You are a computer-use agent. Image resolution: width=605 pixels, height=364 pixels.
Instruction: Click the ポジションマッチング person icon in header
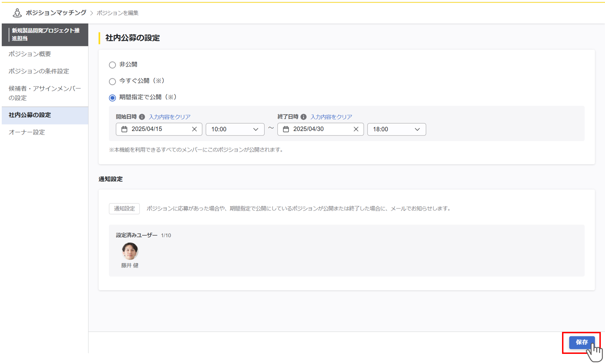tap(17, 13)
